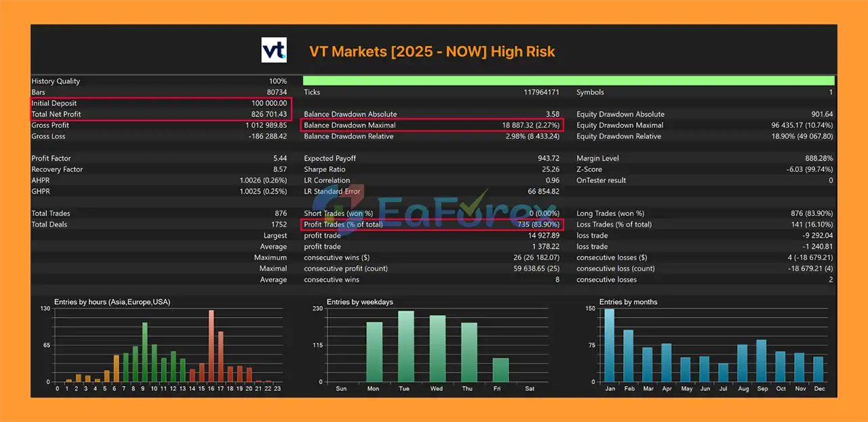Image resolution: width=868 pixels, height=422 pixels.
Task: Click the 'Entries by weekdays' chart title
Action: (359, 302)
